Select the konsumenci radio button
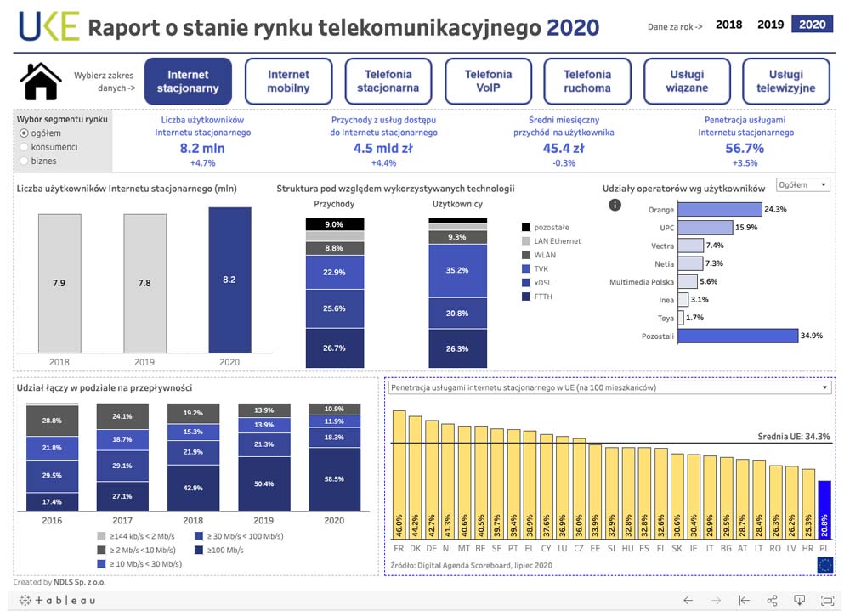The image size is (850, 616). click(24, 147)
